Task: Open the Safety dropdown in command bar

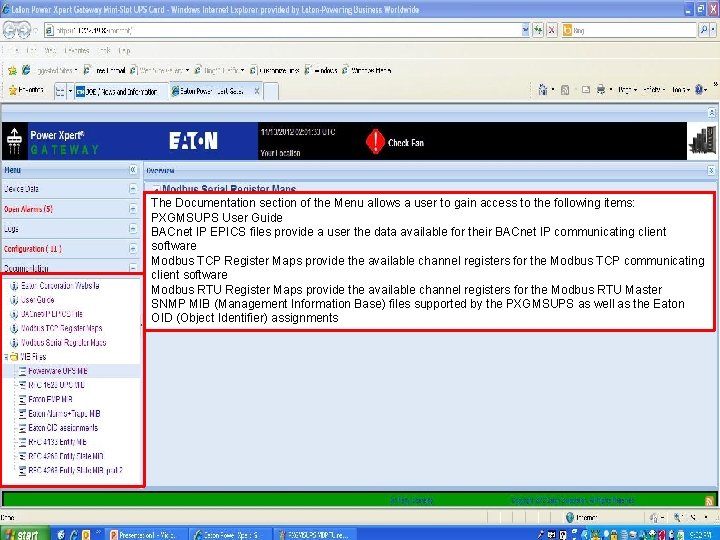Action: [653, 90]
